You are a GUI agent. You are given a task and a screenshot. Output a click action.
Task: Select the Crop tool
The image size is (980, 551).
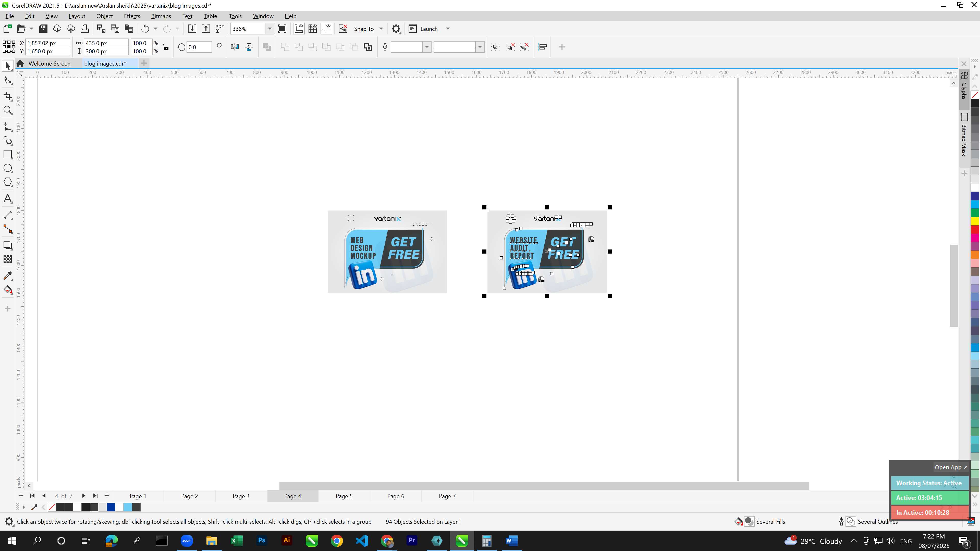click(x=8, y=97)
